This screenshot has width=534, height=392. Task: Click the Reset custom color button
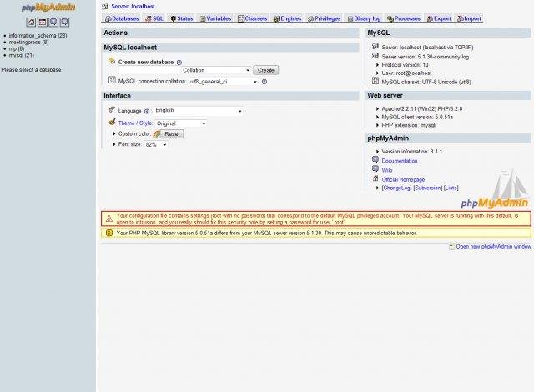[x=172, y=134]
